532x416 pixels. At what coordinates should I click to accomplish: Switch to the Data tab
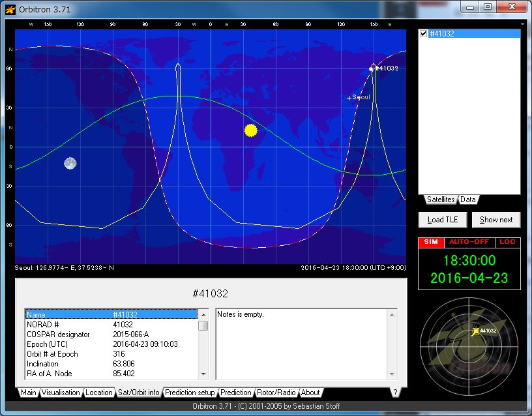point(467,200)
